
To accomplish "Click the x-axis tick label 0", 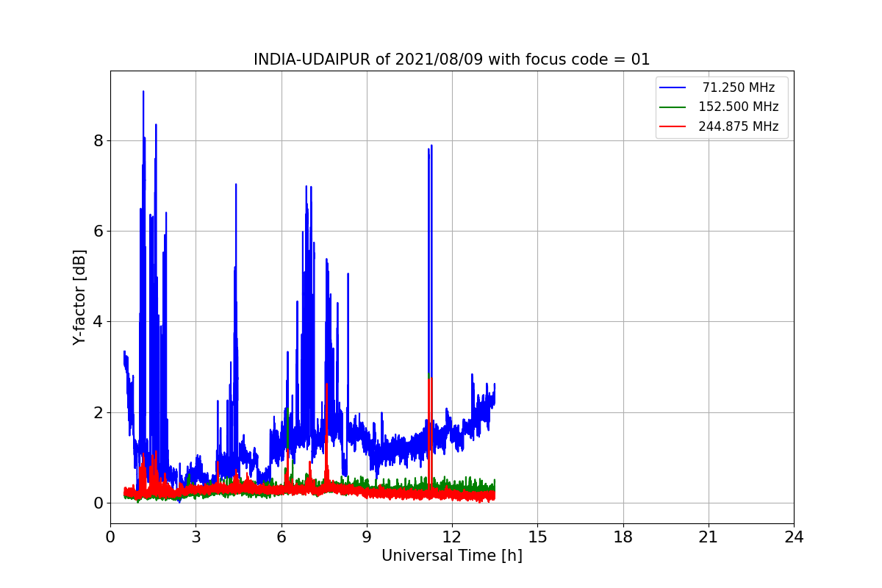I will tap(110, 537).
